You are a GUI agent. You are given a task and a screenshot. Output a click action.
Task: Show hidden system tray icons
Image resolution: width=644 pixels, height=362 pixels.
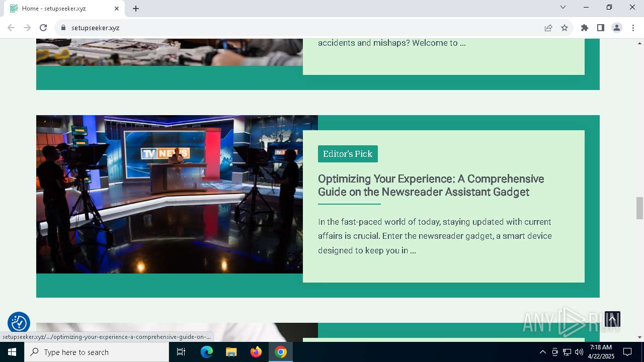point(542,352)
